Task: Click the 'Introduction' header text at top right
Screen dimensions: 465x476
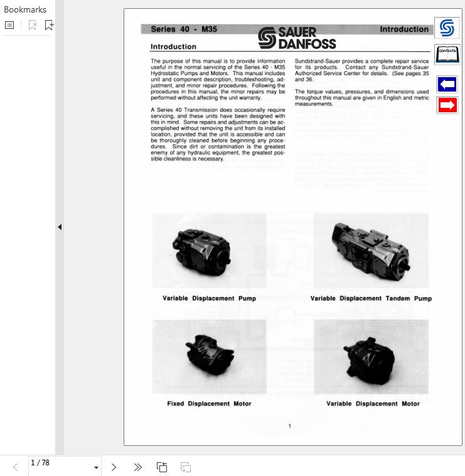Action: pyautogui.click(x=404, y=29)
